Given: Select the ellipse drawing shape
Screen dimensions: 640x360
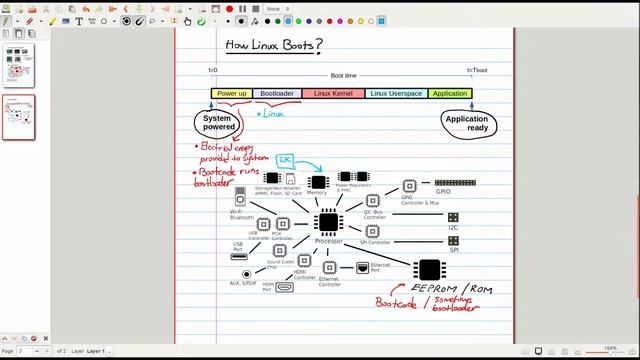Looking at the screenshot, I should [x=104, y=21].
